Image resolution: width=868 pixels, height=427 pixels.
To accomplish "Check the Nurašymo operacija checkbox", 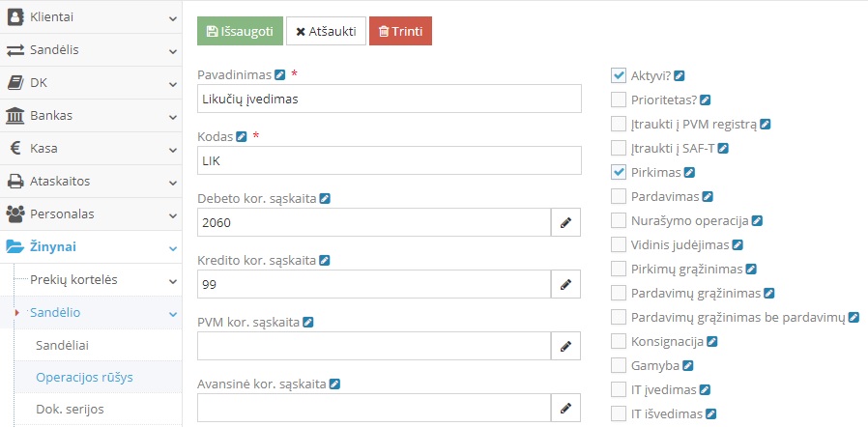I will tap(619, 220).
